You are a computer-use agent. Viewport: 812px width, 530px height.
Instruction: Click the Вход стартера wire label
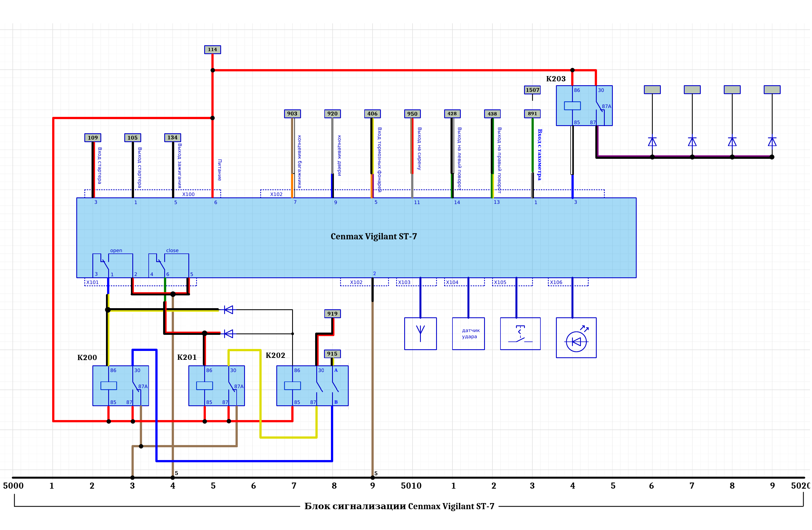click(100, 166)
